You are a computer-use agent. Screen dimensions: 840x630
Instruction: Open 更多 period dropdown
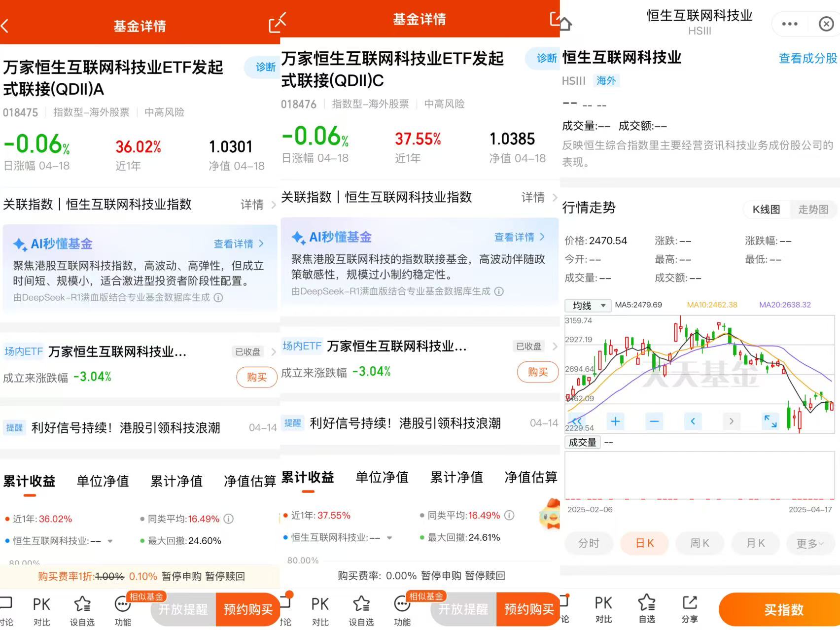pyautogui.click(x=810, y=543)
